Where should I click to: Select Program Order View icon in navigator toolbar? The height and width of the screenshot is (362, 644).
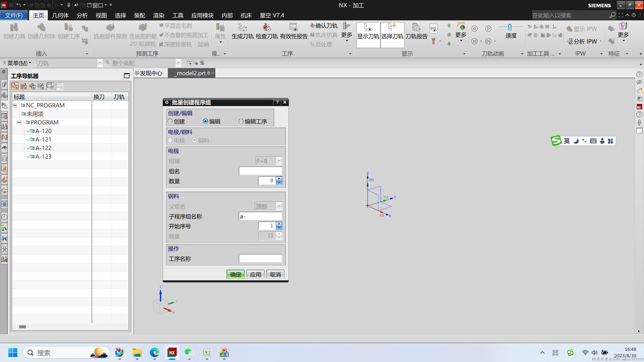15,86
